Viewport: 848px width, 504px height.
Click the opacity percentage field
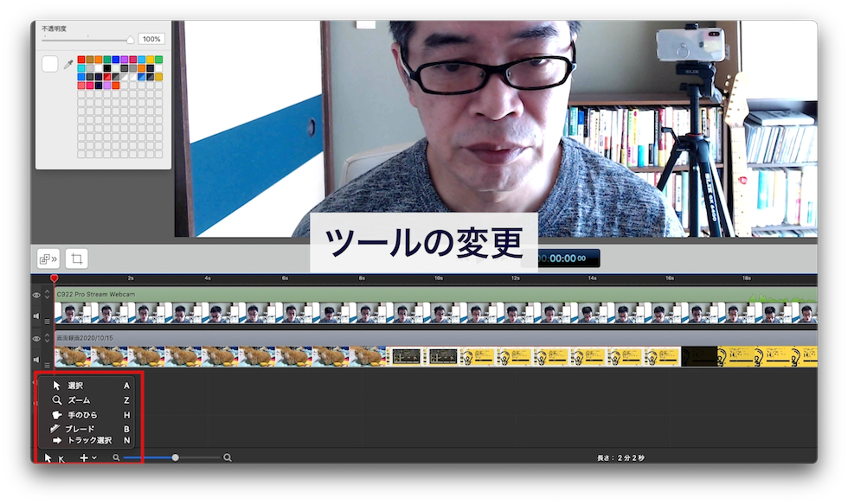pyautogui.click(x=151, y=39)
